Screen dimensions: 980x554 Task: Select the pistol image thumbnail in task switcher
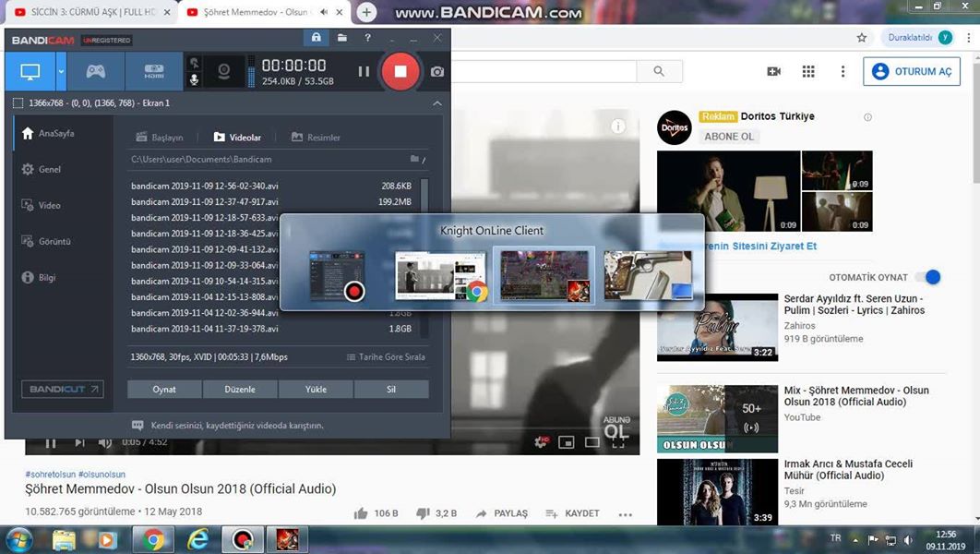(x=648, y=275)
